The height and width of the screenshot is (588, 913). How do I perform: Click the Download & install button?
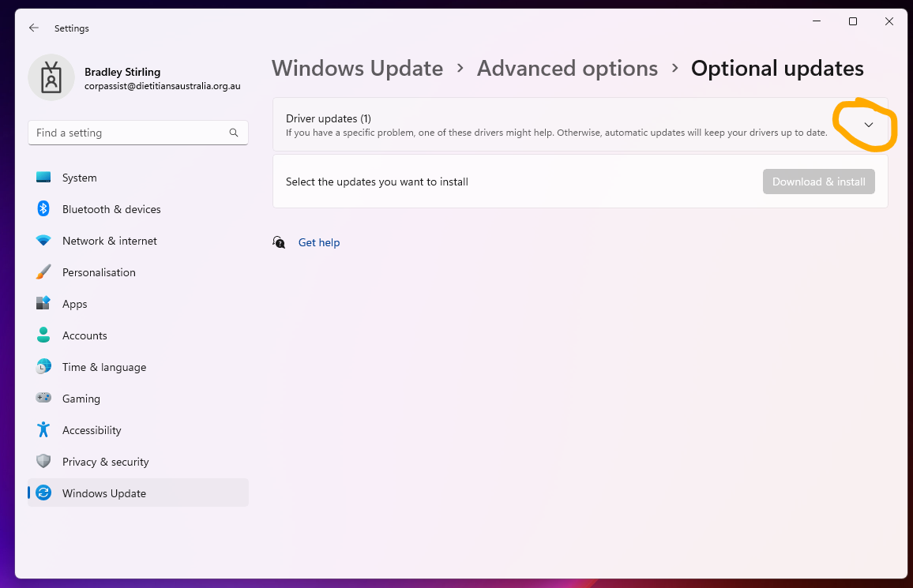click(819, 182)
